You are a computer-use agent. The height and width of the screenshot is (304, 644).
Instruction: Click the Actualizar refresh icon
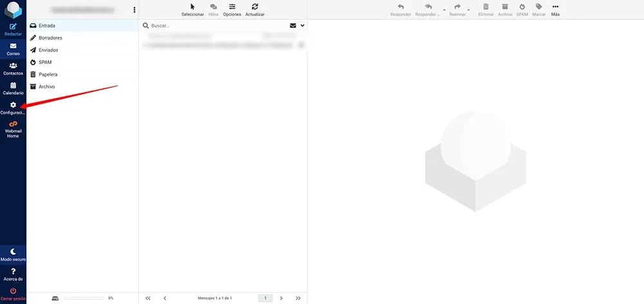click(255, 10)
